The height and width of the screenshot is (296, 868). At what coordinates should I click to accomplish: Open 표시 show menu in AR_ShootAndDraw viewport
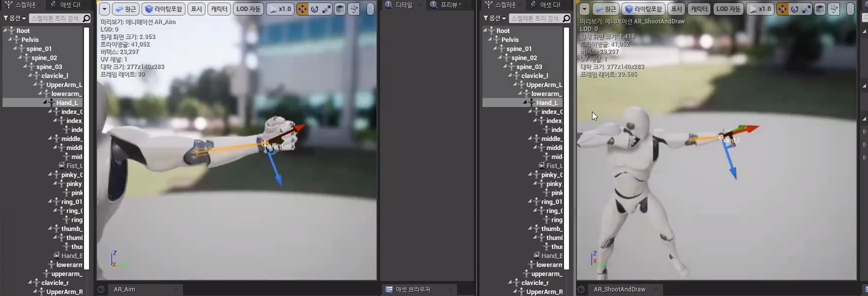[676, 9]
